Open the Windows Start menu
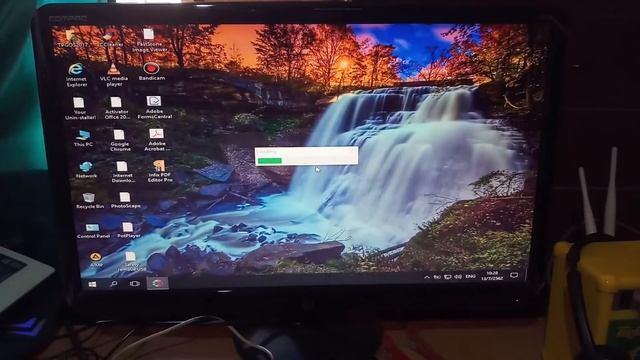The image size is (640, 360). coord(93,284)
